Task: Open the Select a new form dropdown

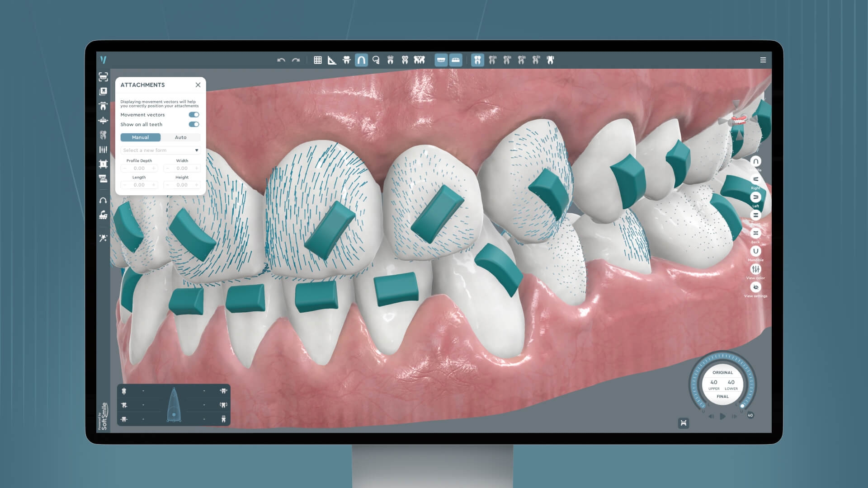Action: (x=160, y=150)
